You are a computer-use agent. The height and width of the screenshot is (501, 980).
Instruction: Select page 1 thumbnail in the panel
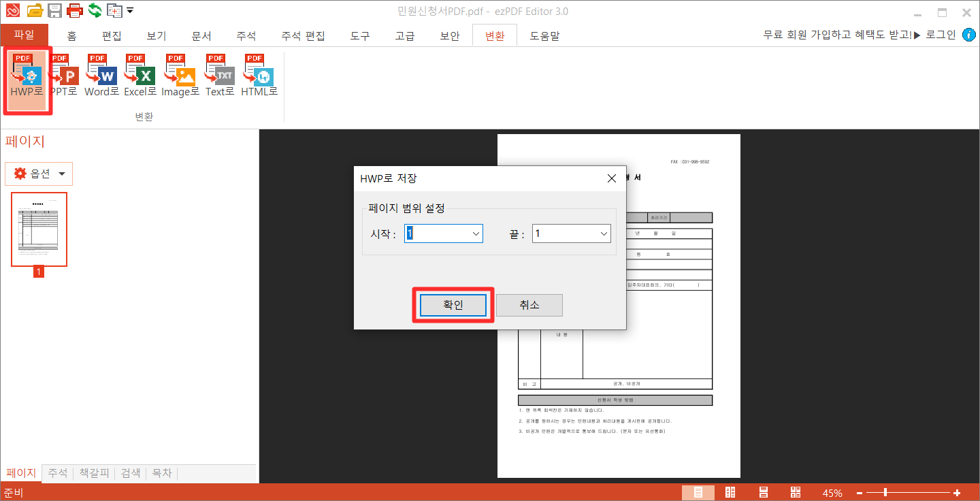click(x=39, y=229)
